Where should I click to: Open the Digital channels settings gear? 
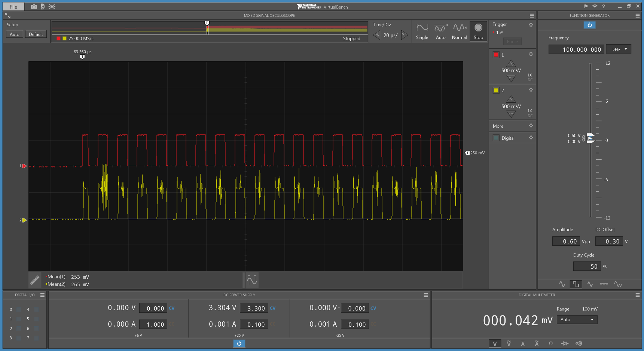(531, 138)
